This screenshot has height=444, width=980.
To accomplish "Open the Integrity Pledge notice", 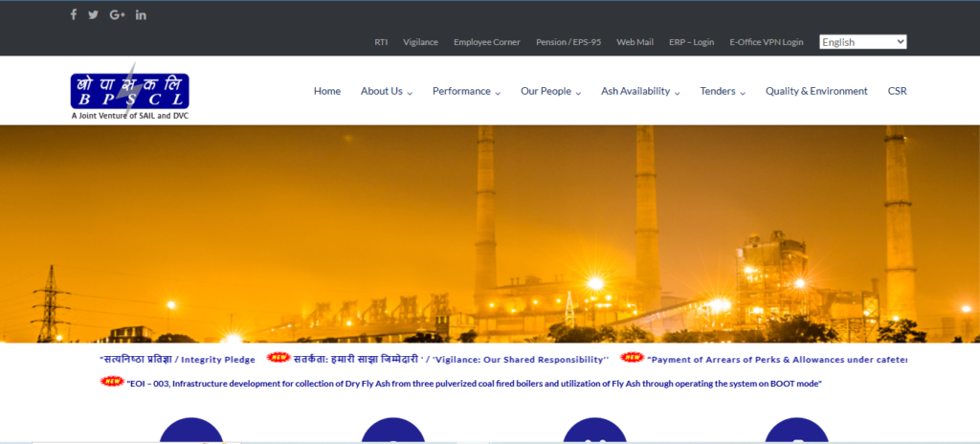I will tap(177, 360).
